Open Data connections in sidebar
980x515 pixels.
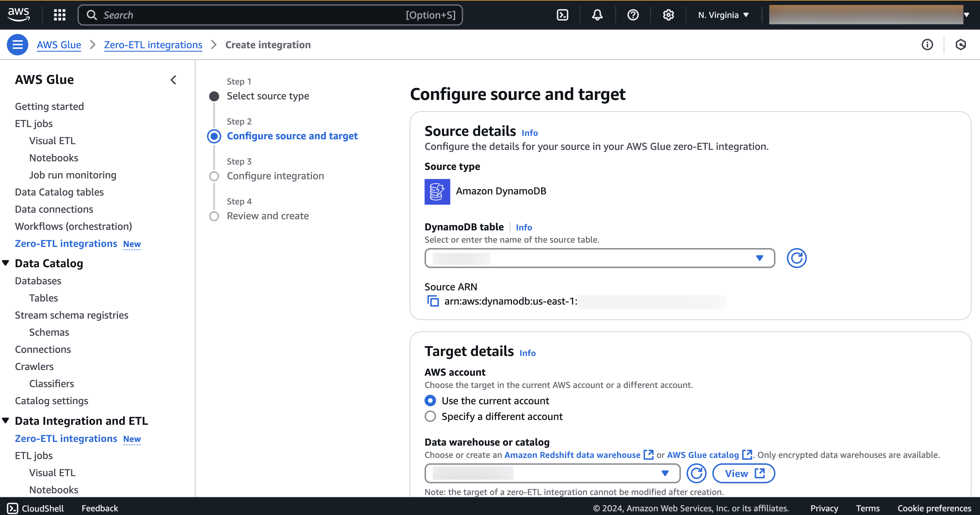[54, 209]
